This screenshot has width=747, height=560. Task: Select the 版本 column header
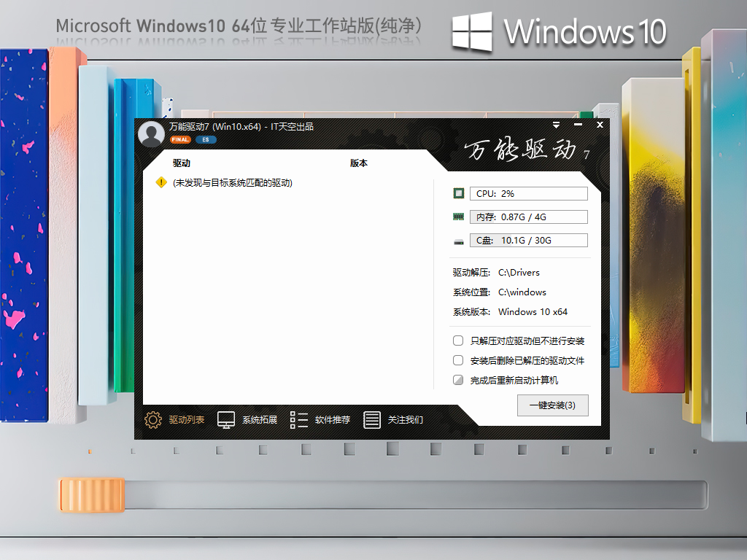click(359, 163)
